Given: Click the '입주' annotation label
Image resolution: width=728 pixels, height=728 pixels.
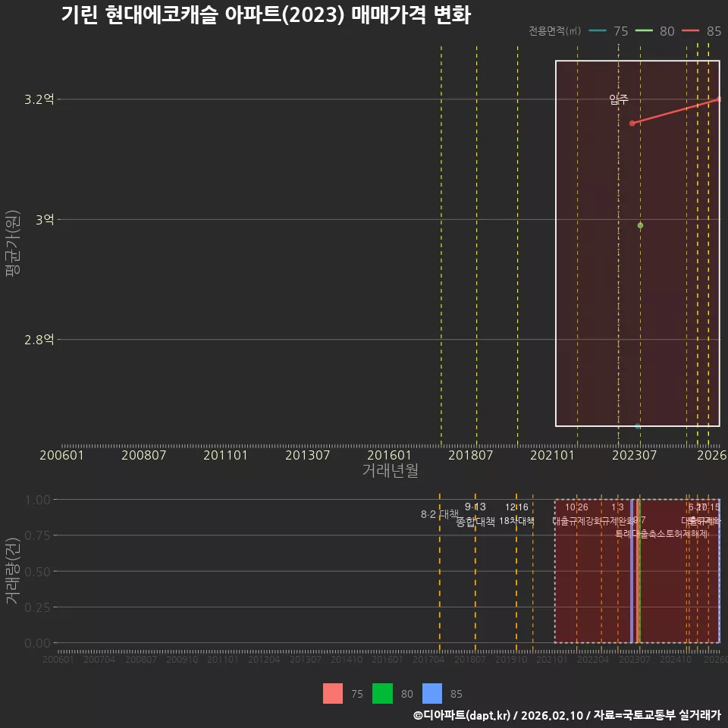Looking at the screenshot, I should [619, 99].
